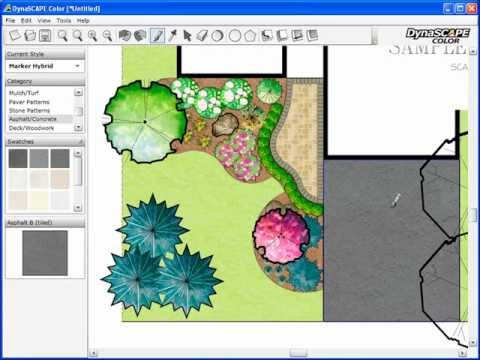Image resolution: width=480 pixels, height=360 pixels.
Task: Click Category list scroll-down arrow
Action: [78, 127]
